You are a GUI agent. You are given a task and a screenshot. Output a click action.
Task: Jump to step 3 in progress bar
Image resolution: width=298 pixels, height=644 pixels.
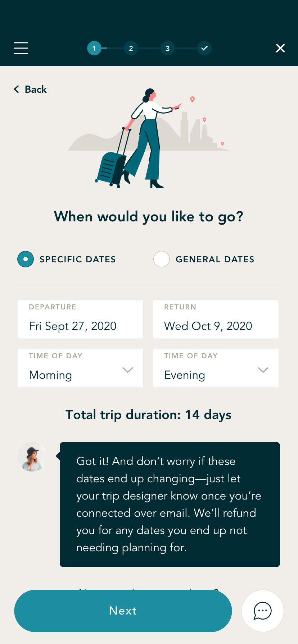pos(168,48)
